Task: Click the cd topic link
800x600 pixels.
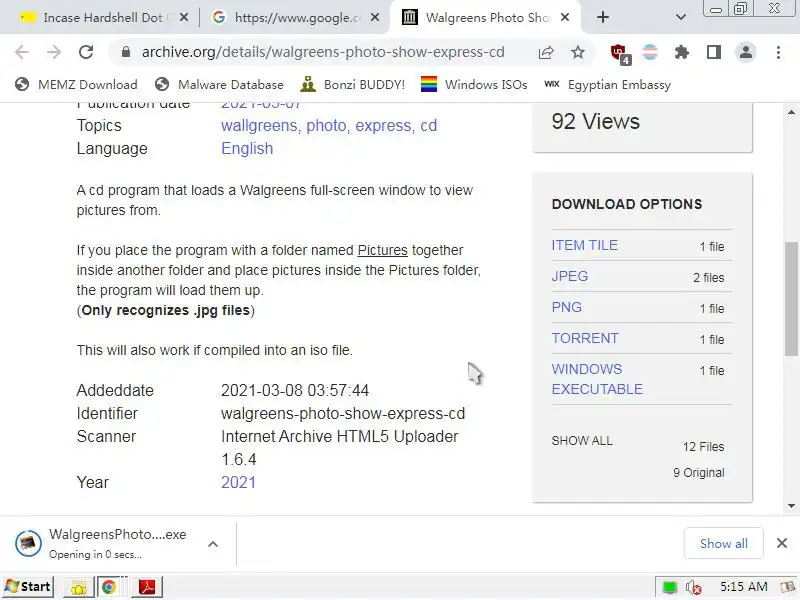Action: click(x=429, y=126)
